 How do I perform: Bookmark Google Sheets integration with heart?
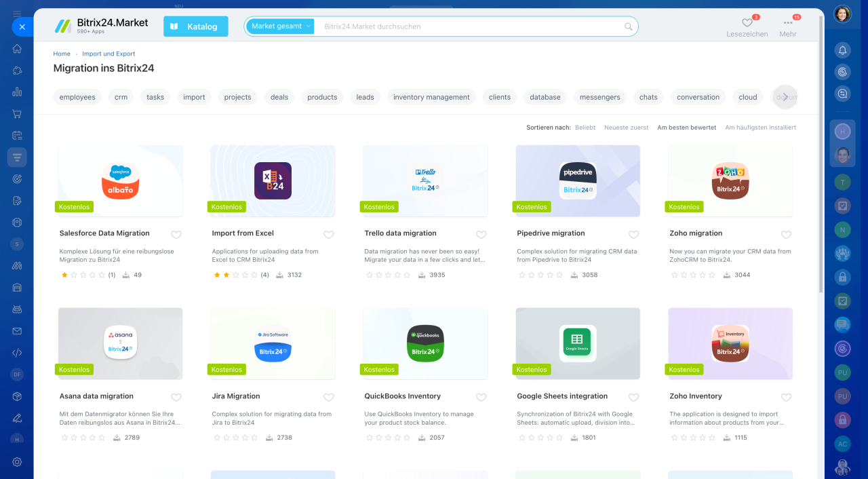click(x=634, y=398)
